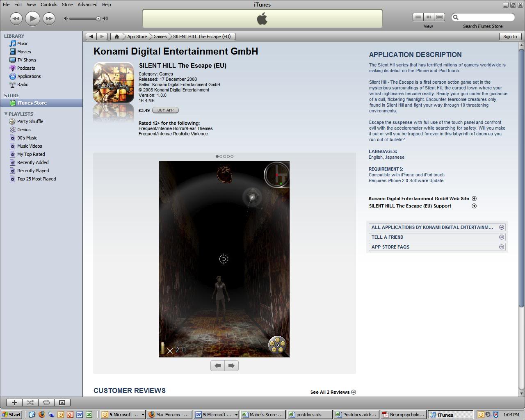The image size is (525, 420).
Task: Open the Store menu
Action: pyautogui.click(x=67, y=5)
